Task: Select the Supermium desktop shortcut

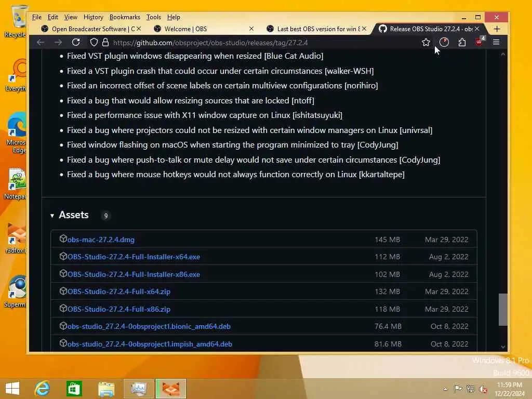Action: pyautogui.click(x=16, y=291)
